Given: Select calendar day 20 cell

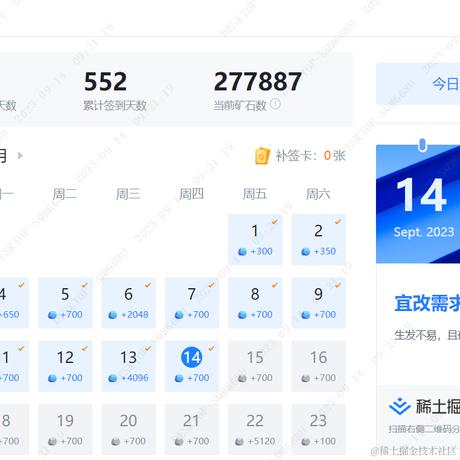Looking at the screenshot, I should 129,430.
